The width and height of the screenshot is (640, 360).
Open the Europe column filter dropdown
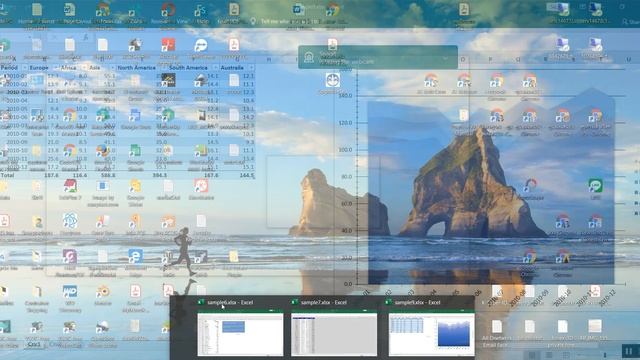56,68
